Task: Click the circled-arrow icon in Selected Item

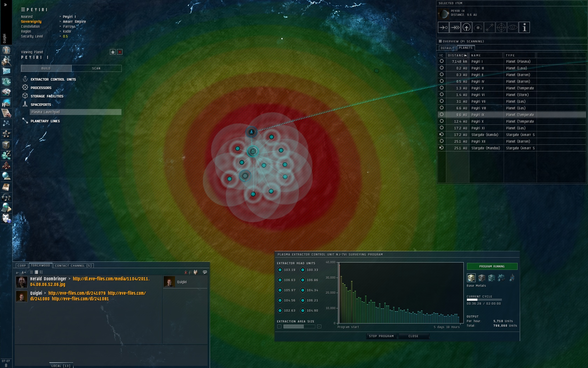Action: click(467, 27)
